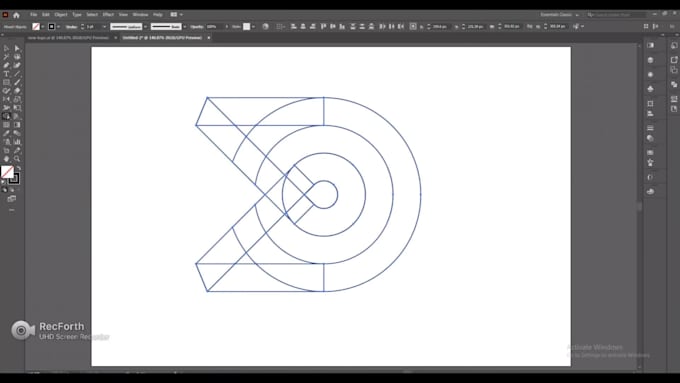
Task: Select the Type tool
Action: click(6, 74)
